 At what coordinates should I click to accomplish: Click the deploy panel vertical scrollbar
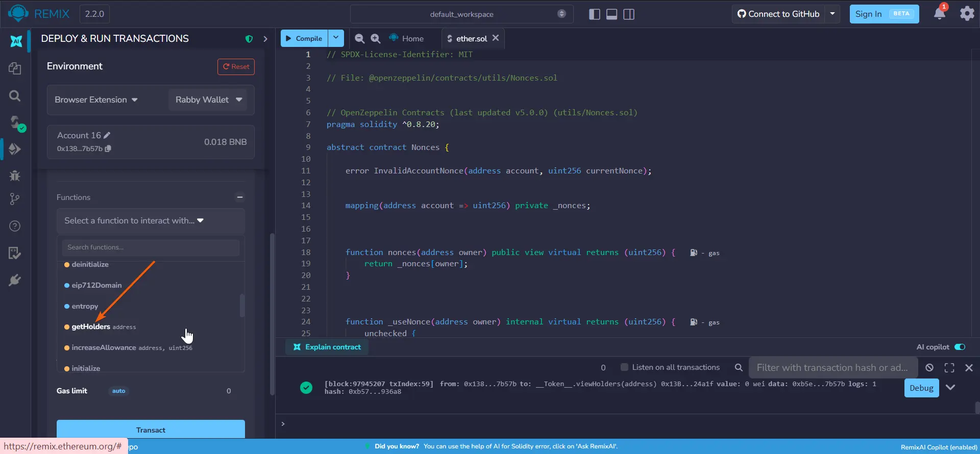pos(272,314)
